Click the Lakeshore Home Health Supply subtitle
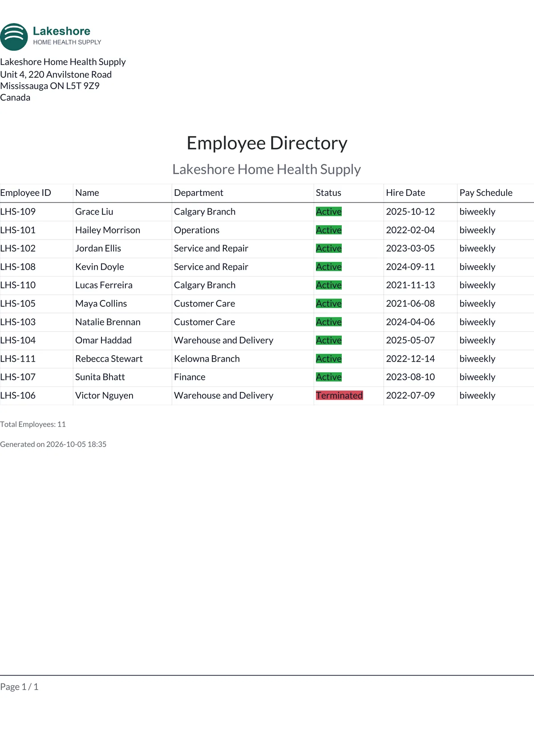Image resolution: width=534 pixels, height=756 pixels. (x=267, y=169)
